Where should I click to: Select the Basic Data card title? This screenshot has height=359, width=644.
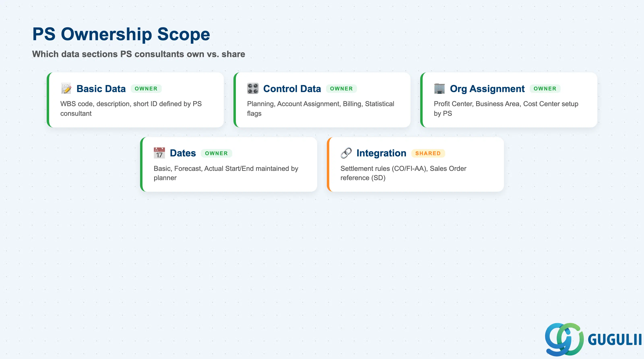coord(101,89)
